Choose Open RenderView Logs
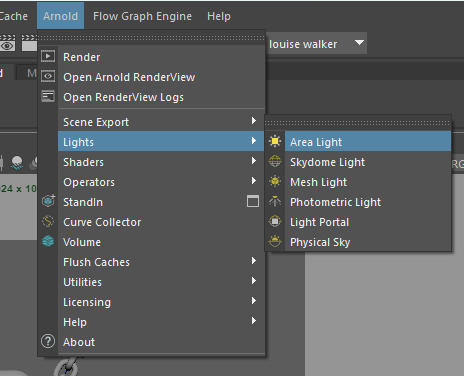The height and width of the screenshot is (376, 464). point(161,97)
